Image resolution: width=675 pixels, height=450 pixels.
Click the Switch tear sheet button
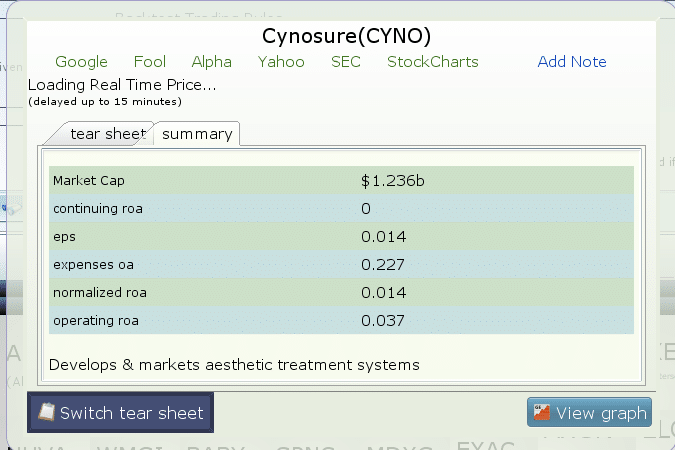pyautogui.click(x=121, y=413)
